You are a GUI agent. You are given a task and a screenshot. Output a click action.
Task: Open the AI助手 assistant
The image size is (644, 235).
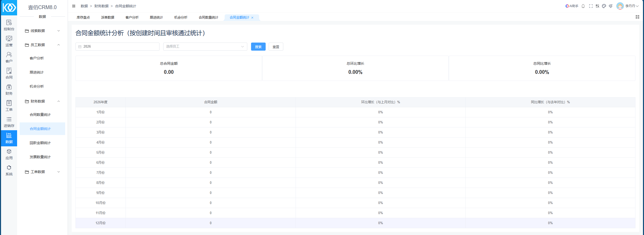572,6
